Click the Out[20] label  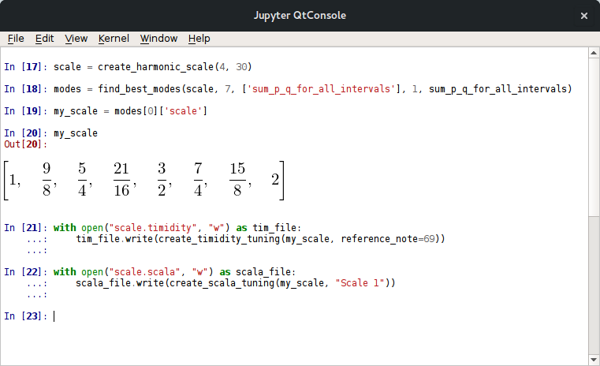click(25, 144)
